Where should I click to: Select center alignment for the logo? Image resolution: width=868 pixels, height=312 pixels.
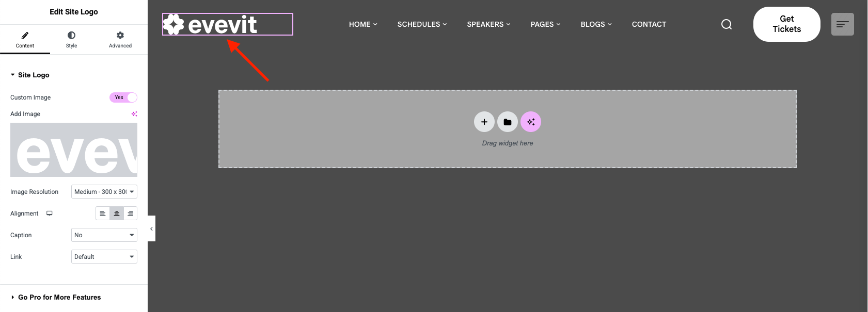[117, 214]
